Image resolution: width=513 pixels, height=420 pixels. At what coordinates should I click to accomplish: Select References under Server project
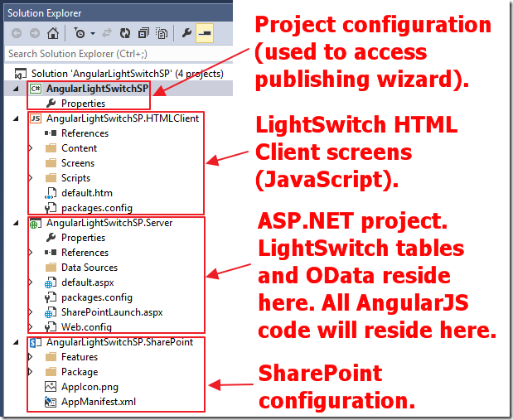[x=85, y=253]
